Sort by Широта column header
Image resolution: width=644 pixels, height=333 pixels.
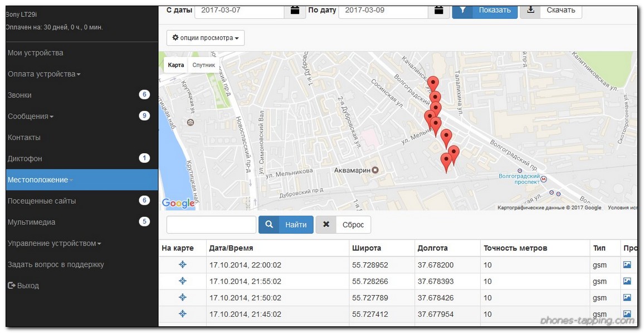coord(367,248)
